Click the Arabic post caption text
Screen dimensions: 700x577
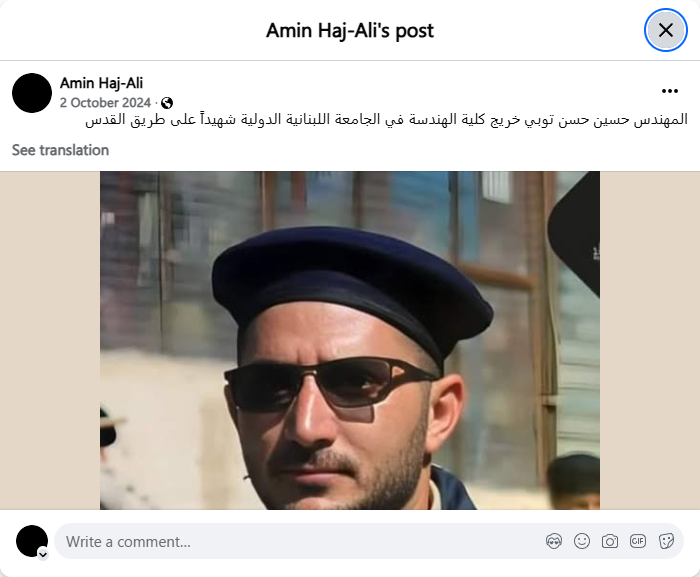point(387,120)
